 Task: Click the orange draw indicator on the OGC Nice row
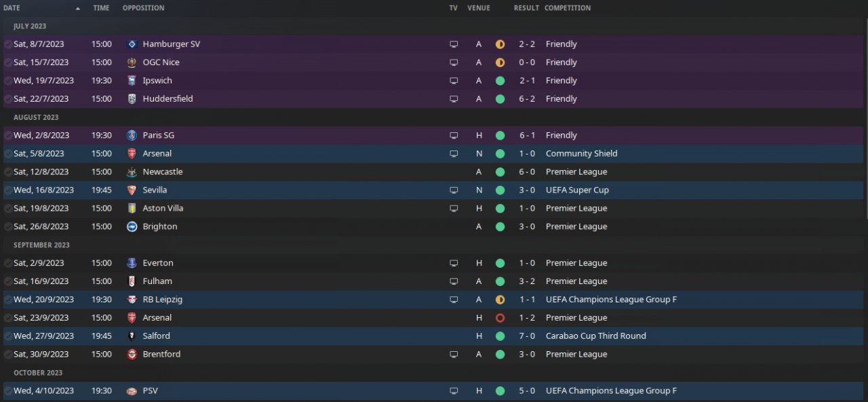pos(500,62)
